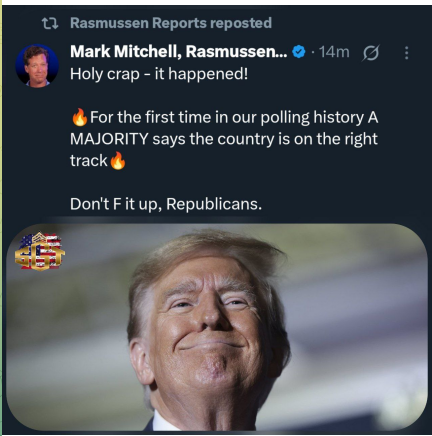Click the word 'Republicans.' in the last line

[214, 204]
